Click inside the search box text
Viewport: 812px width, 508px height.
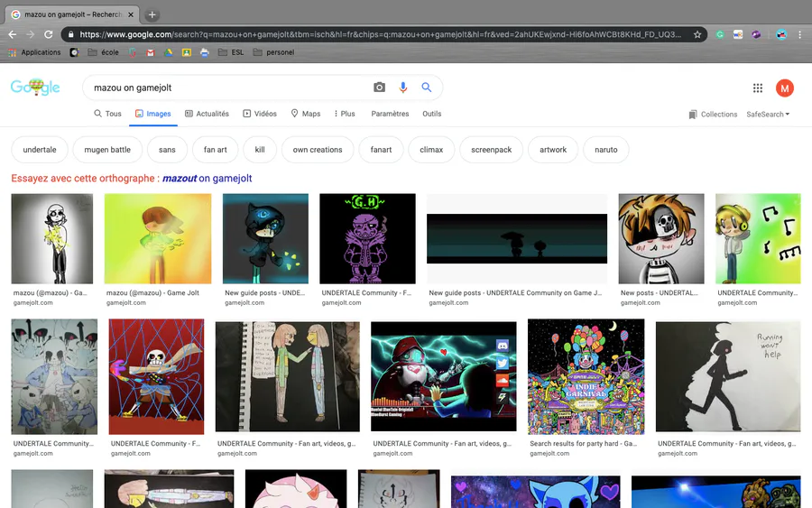click(133, 88)
